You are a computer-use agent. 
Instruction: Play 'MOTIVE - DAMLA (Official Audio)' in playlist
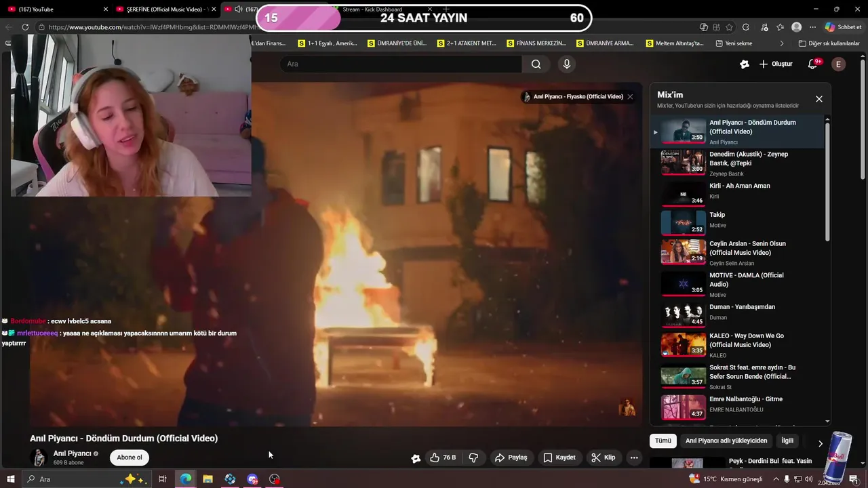tap(738, 285)
